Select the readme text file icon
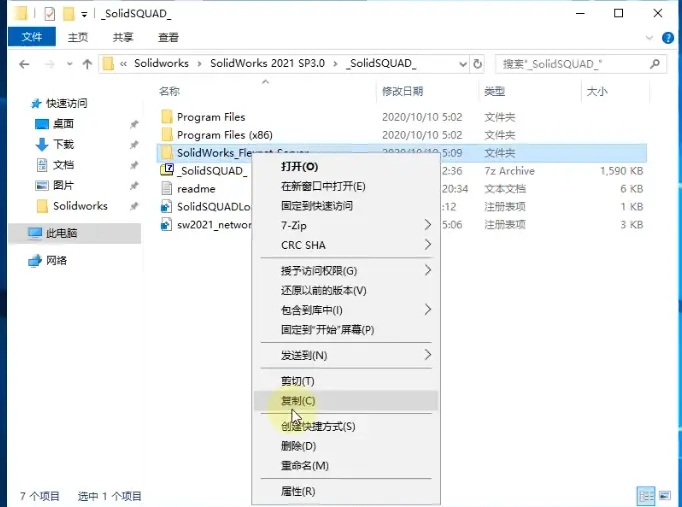The height and width of the screenshot is (507, 682). pyautogui.click(x=167, y=188)
